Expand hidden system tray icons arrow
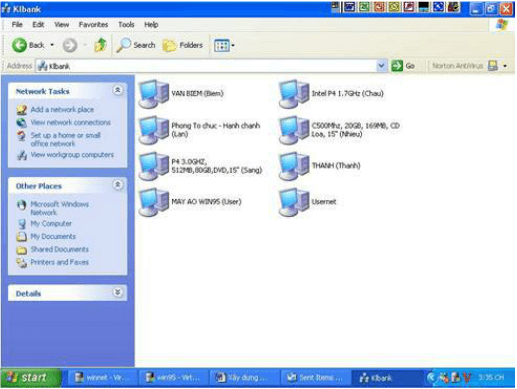The image size is (517, 389). pos(431,377)
